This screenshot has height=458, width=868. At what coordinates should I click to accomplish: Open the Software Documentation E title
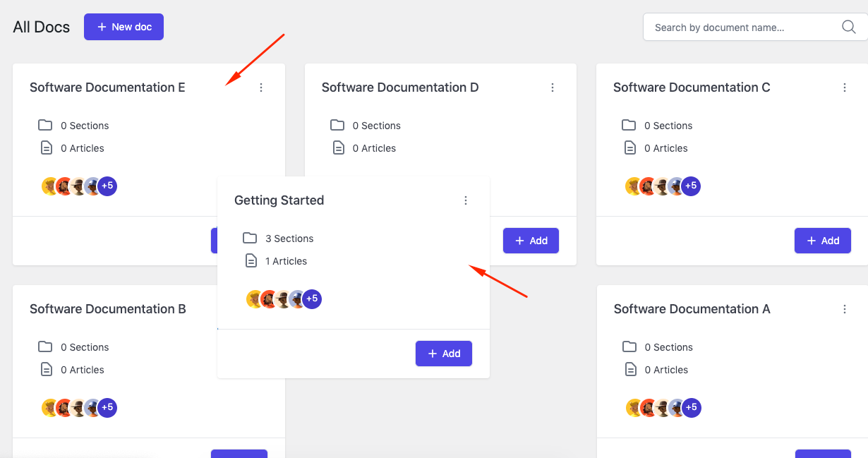107,88
